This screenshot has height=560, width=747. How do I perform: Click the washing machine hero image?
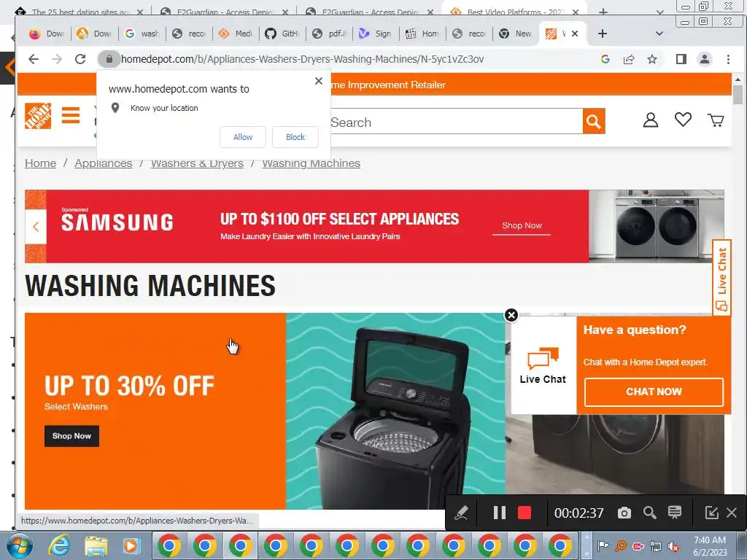click(395, 411)
